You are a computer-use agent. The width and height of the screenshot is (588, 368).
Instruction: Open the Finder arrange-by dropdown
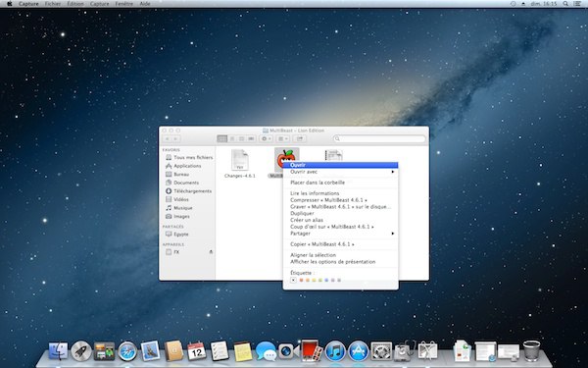(x=283, y=139)
